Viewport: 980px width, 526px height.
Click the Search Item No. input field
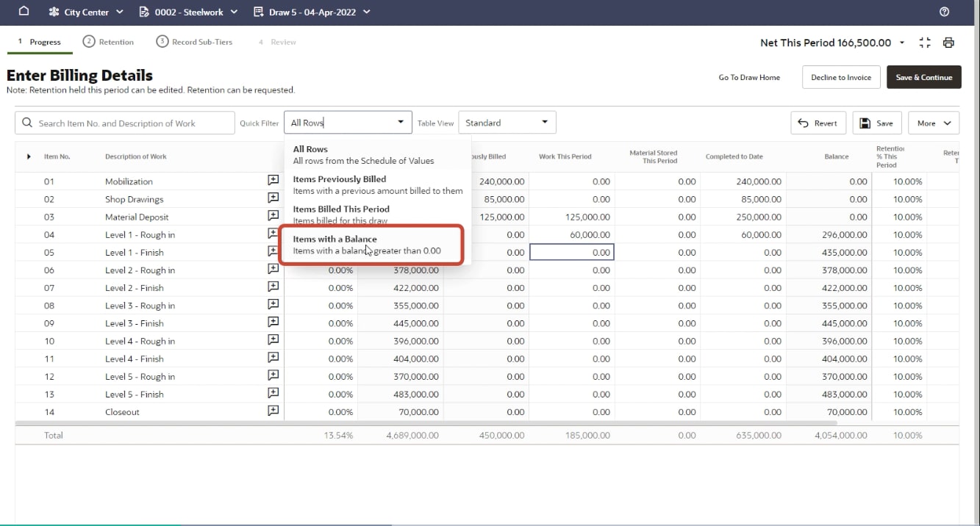tap(125, 123)
